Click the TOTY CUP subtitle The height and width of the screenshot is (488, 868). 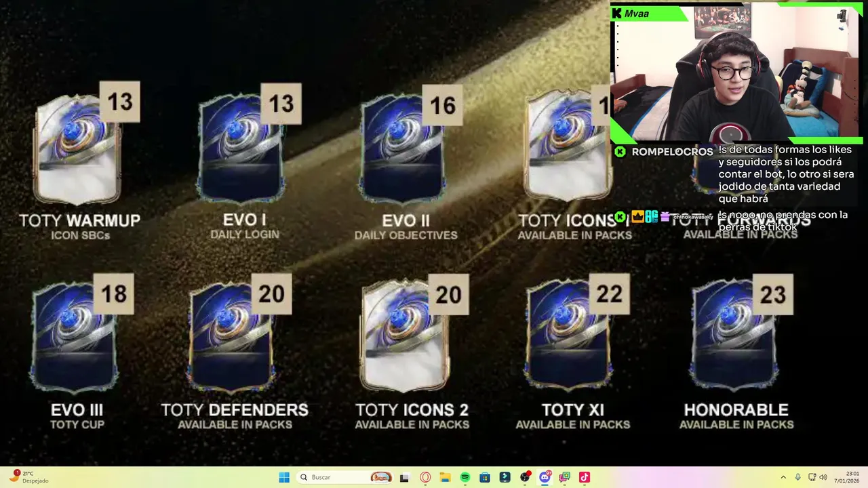(77, 424)
